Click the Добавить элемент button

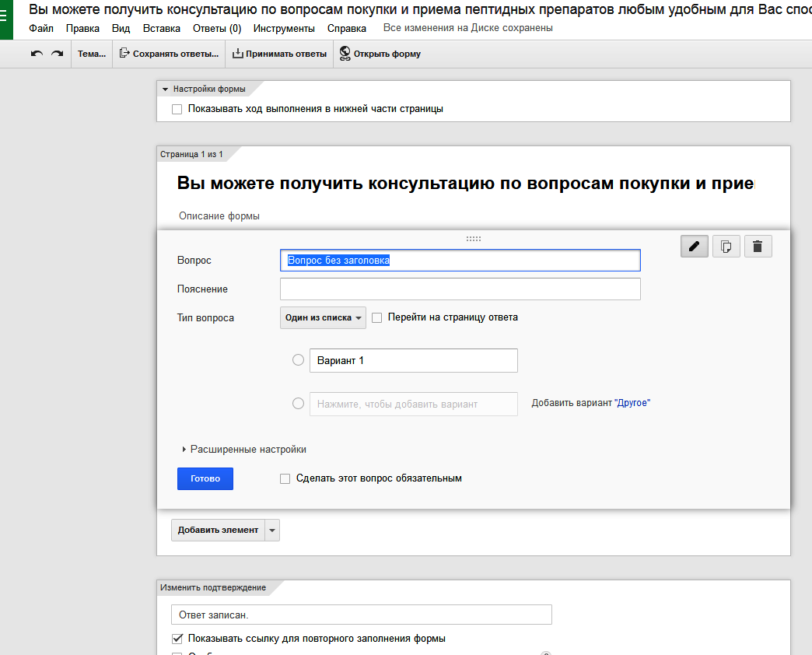pos(218,531)
